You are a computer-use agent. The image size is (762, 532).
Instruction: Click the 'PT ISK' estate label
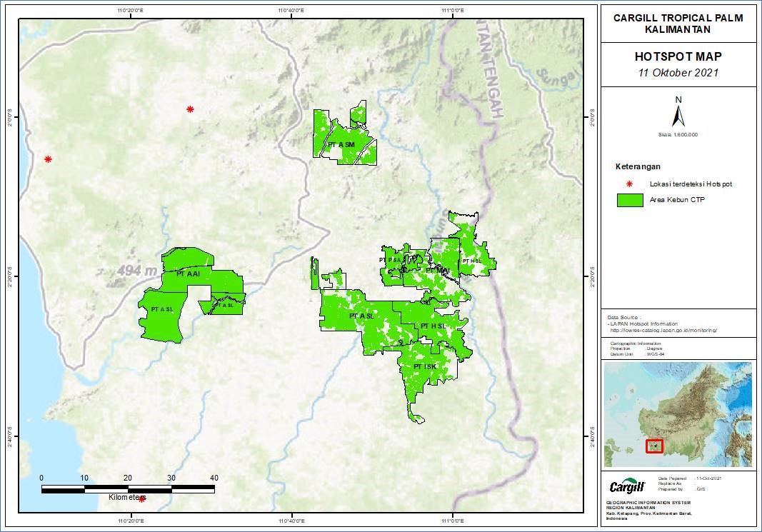[x=425, y=366]
